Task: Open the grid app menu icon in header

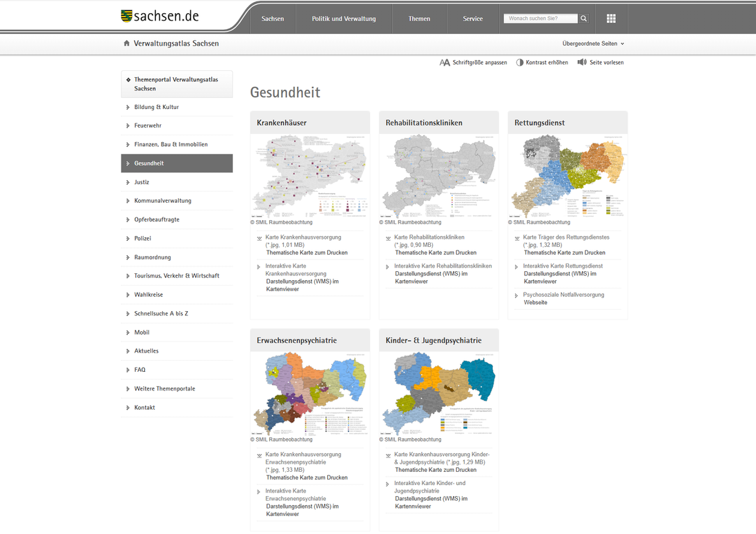Action: [x=610, y=17]
